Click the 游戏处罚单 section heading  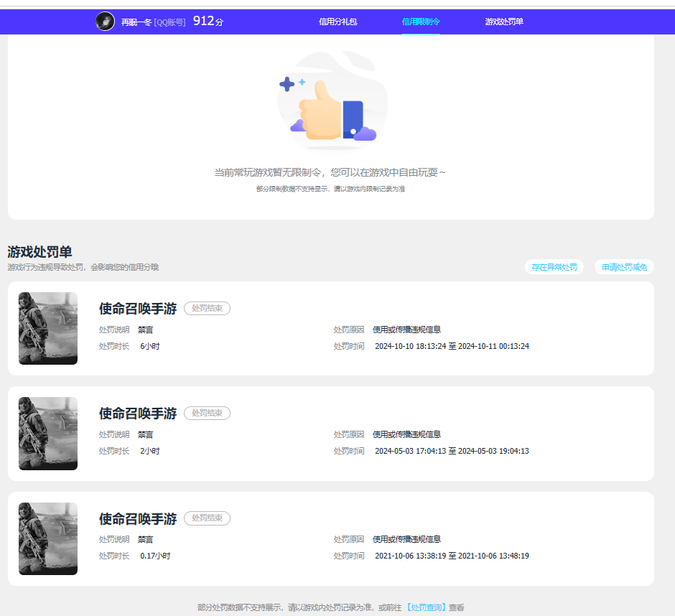click(39, 252)
